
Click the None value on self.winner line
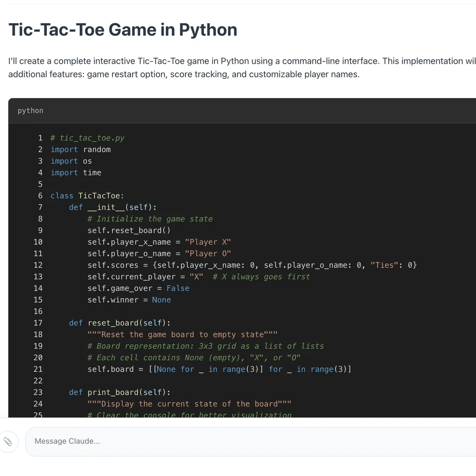(x=161, y=300)
